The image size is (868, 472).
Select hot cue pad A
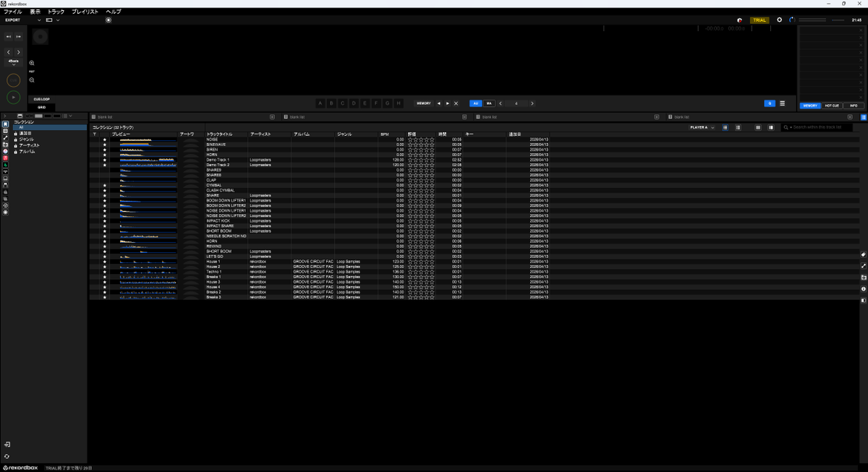[x=320, y=103]
